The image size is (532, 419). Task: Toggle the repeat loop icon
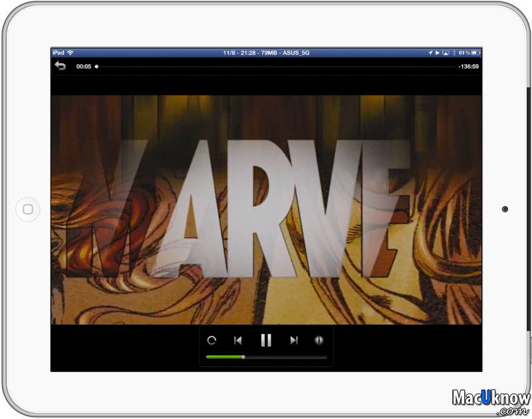(211, 341)
